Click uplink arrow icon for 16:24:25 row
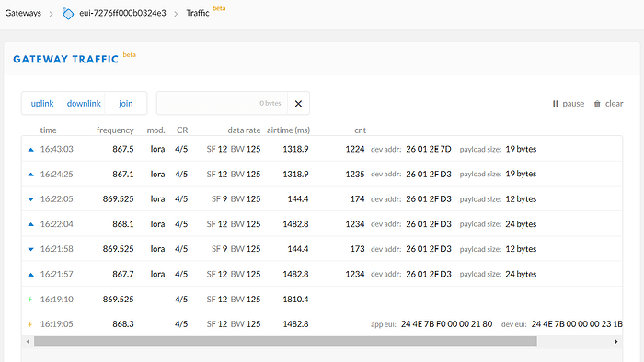The width and height of the screenshot is (644, 362). (30, 175)
